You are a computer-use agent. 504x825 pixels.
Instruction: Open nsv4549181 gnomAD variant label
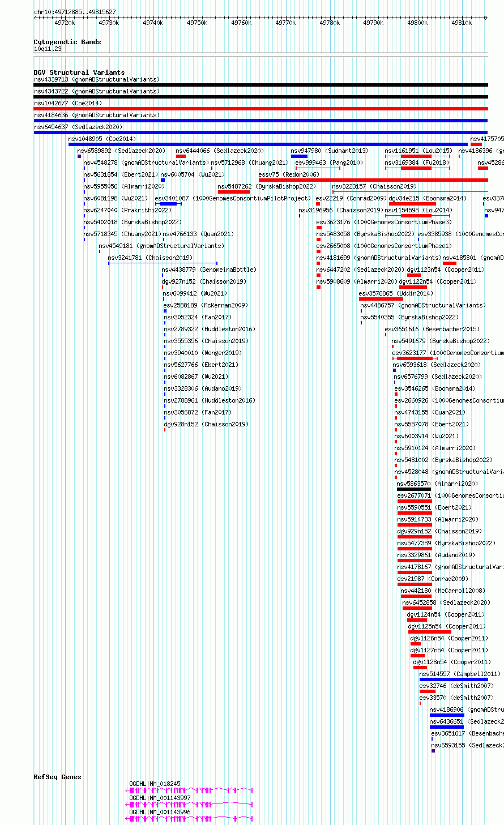pos(161,246)
